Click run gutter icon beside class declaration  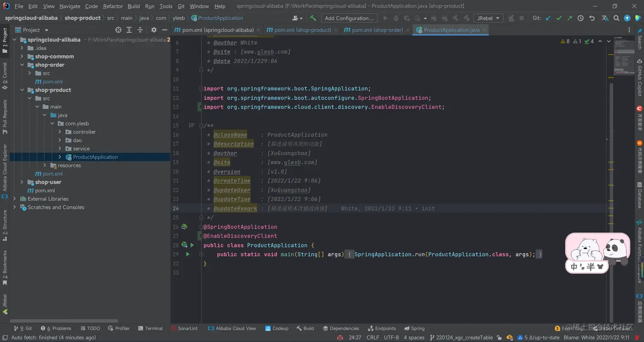[x=192, y=245]
